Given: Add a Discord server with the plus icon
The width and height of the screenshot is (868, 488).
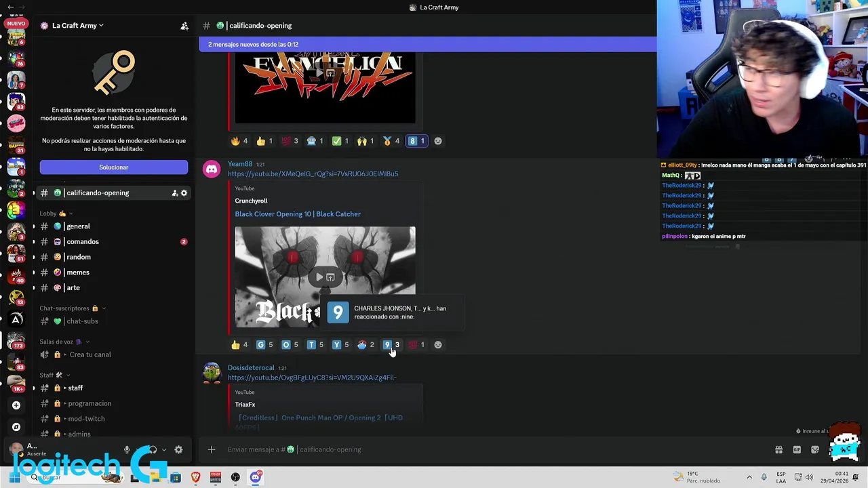Looking at the screenshot, I should click(16, 405).
